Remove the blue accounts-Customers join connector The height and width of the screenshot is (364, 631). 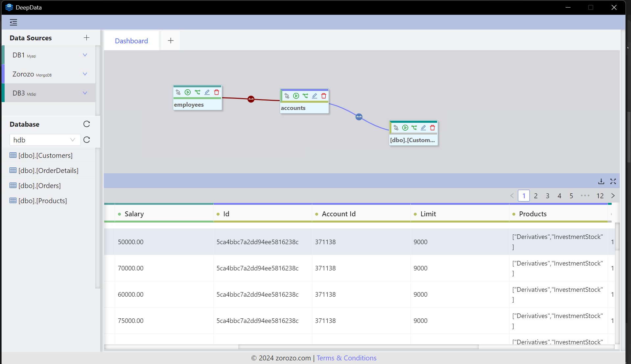359,117
